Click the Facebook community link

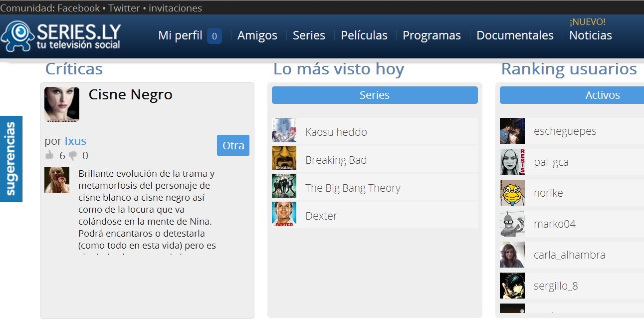pos(78,8)
